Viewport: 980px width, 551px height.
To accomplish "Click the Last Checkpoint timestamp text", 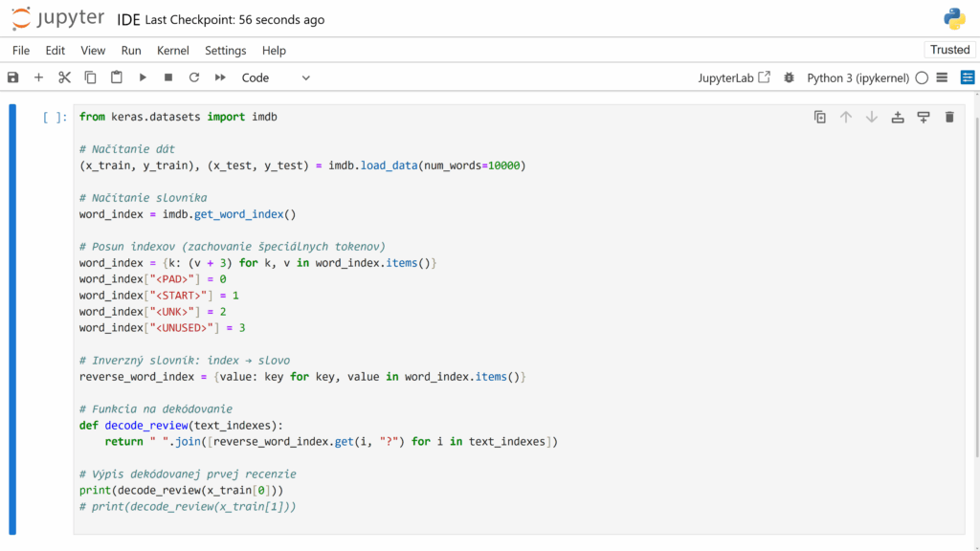I will coord(234,20).
